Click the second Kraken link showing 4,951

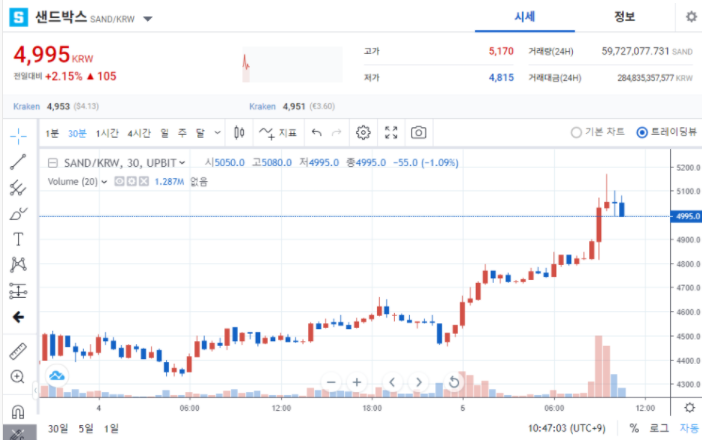pos(262,107)
